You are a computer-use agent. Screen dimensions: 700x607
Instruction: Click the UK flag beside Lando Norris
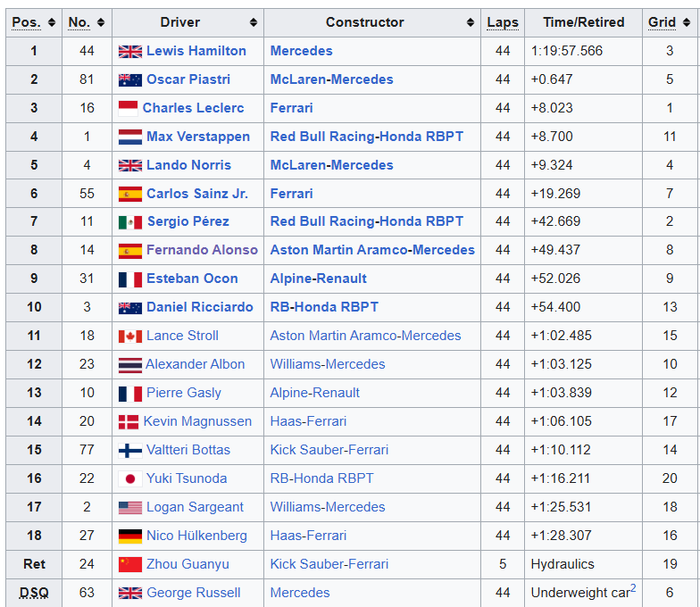pos(130,166)
